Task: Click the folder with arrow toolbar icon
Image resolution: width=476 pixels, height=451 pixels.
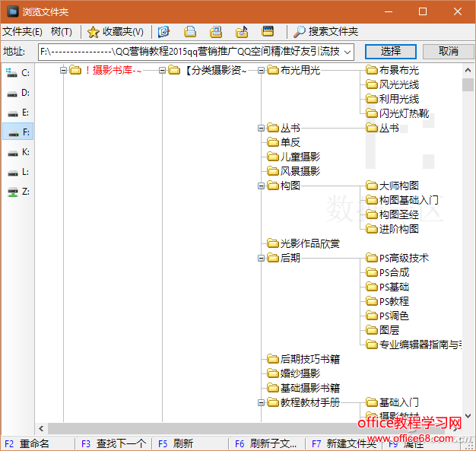Action: 242,32
